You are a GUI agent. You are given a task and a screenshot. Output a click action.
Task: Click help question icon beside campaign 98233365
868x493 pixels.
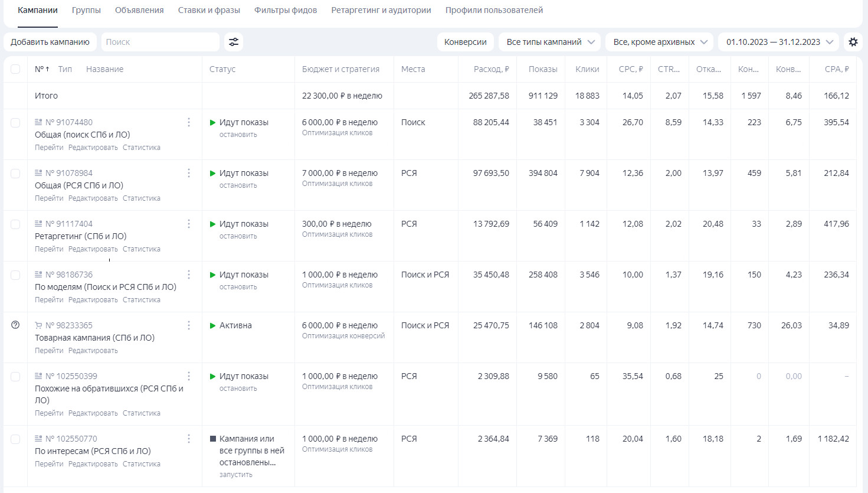click(x=15, y=325)
